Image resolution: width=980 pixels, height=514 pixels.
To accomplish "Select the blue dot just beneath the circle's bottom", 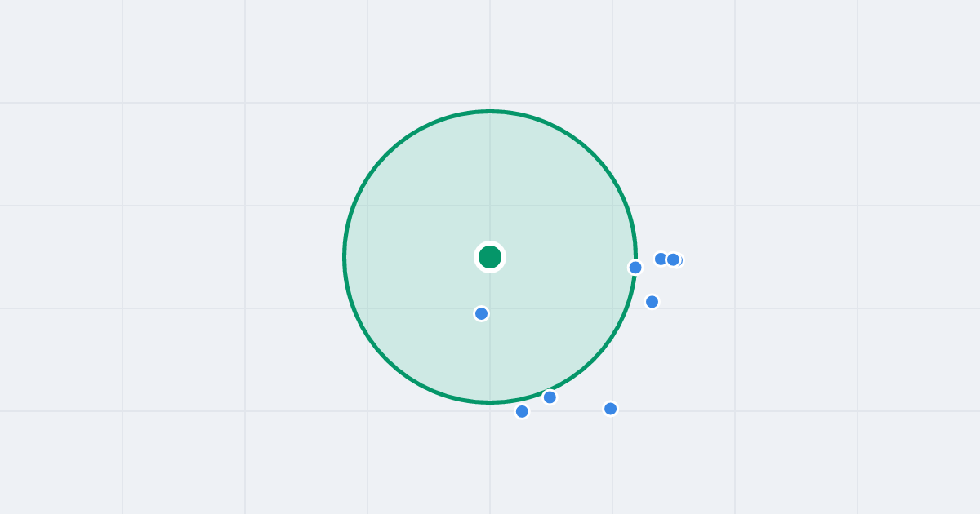I will pyautogui.click(x=522, y=411).
